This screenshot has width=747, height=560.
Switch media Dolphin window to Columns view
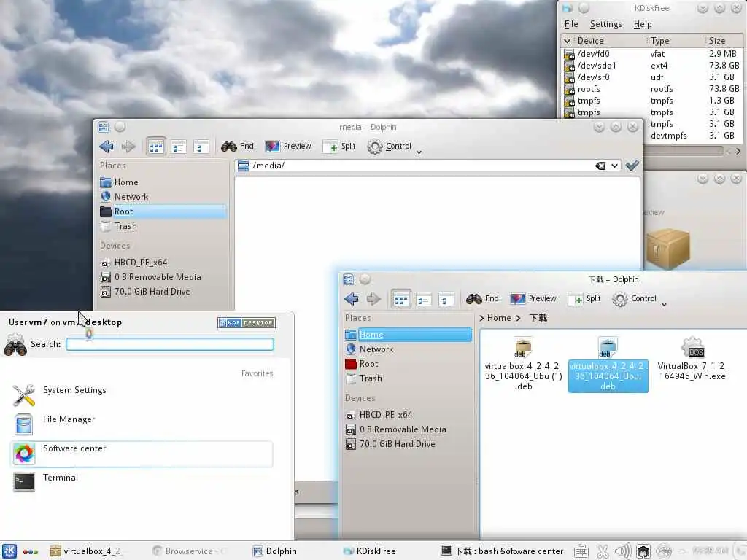201,147
